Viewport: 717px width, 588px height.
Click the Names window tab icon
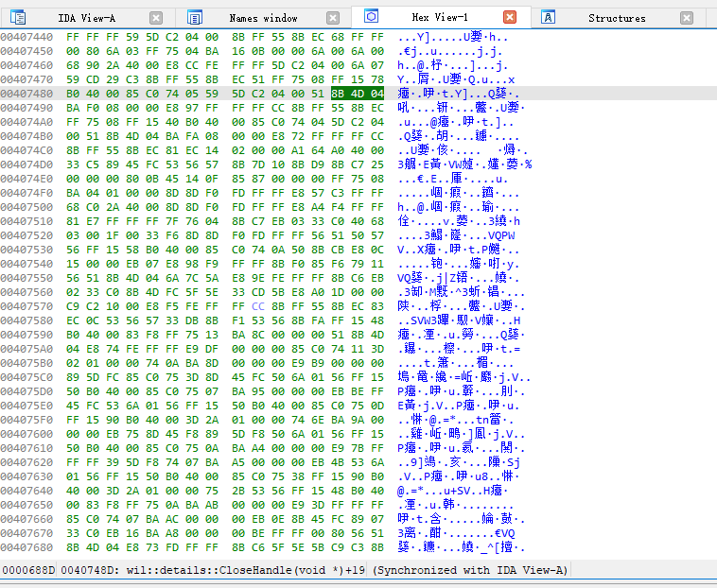pos(195,18)
